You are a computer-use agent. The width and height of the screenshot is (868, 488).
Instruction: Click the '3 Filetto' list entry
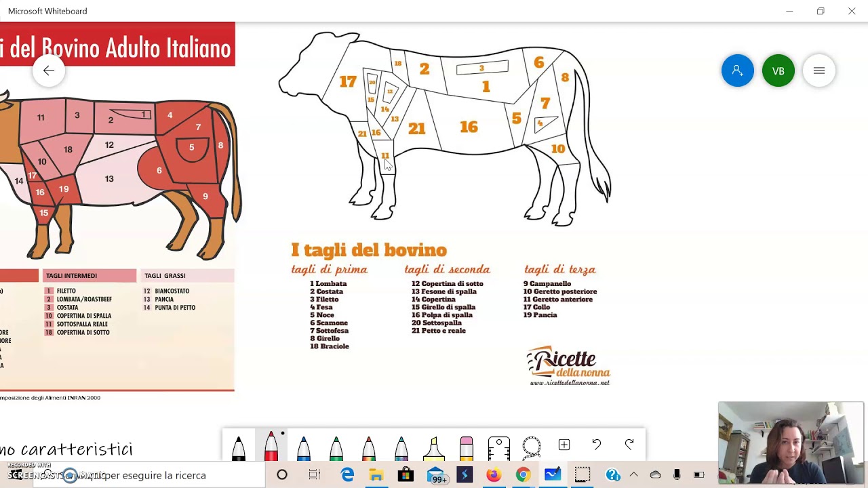324,300
